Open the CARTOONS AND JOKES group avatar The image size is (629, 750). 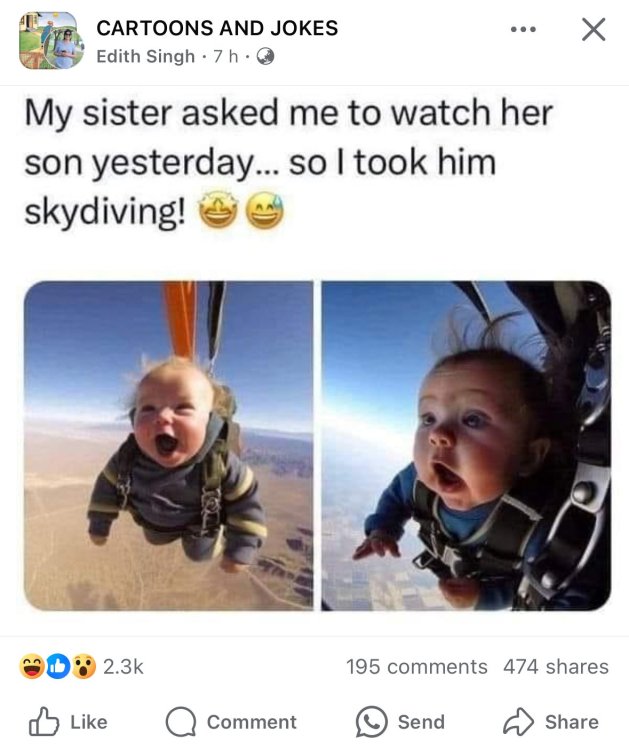pos(51,41)
